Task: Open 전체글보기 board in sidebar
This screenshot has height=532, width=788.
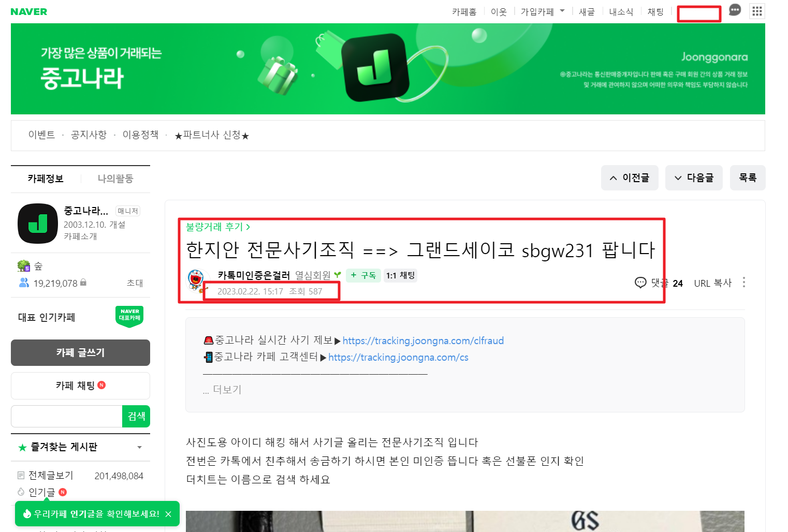Action: click(x=51, y=475)
